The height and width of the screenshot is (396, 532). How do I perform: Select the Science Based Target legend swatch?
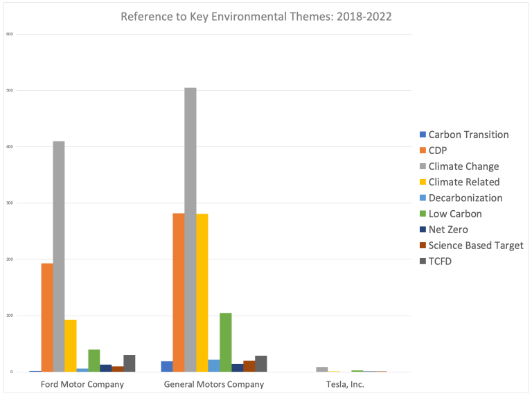tap(423, 246)
